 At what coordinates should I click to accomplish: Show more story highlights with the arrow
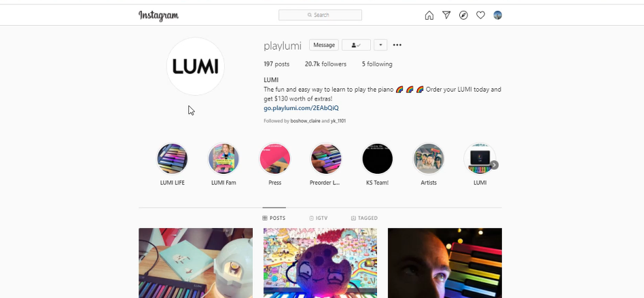click(495, 165)
